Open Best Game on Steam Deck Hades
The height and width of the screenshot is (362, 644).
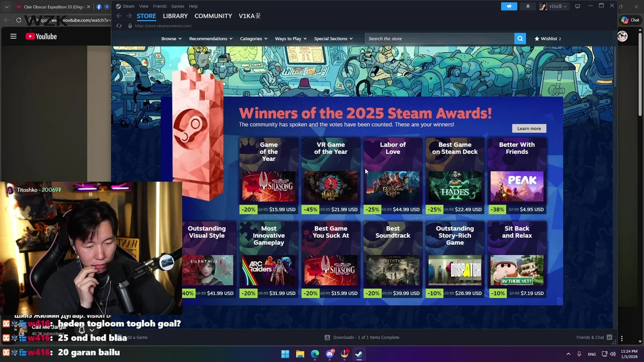point(455,187)
